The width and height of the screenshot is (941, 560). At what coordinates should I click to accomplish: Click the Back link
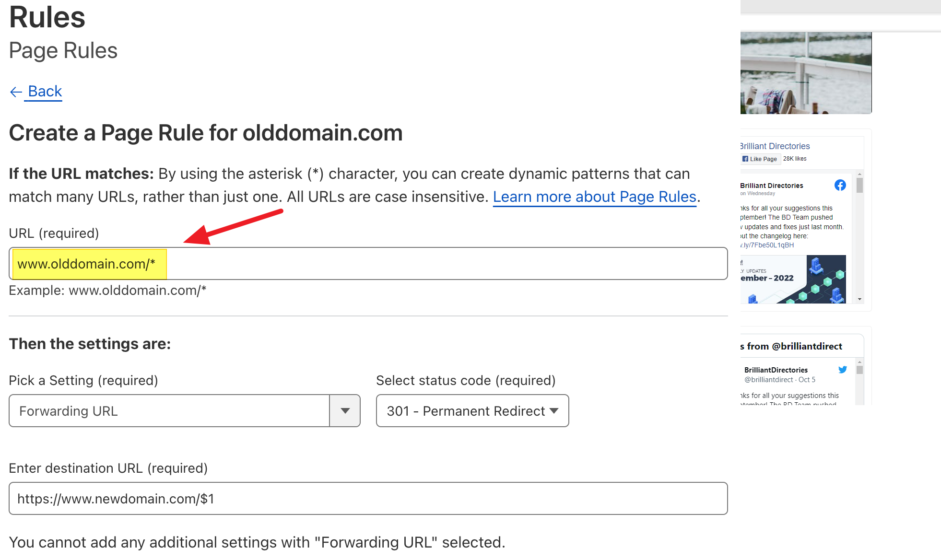(x=44, y=91)
